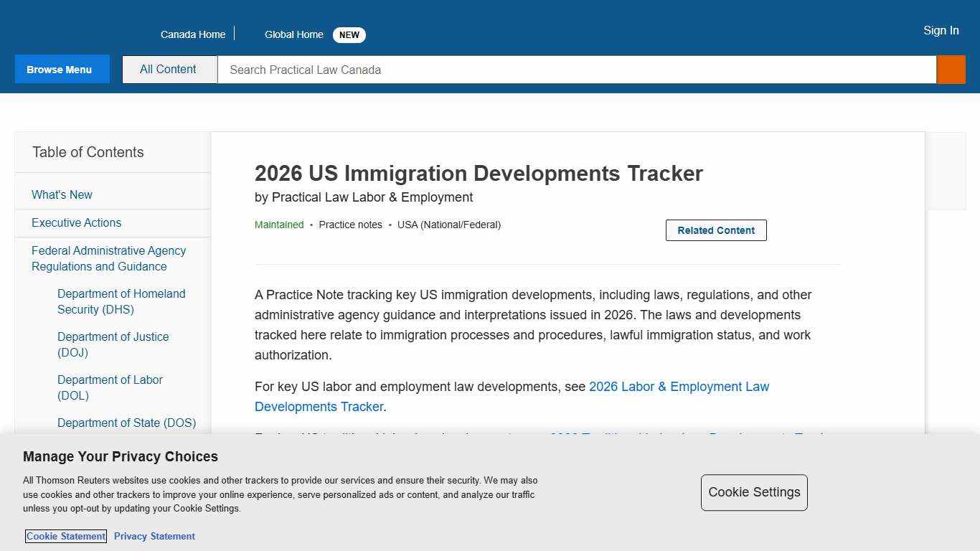The image size is (980, 551).
Task: Click the green Maintained status indicator
Action: [x=279, y=225]
